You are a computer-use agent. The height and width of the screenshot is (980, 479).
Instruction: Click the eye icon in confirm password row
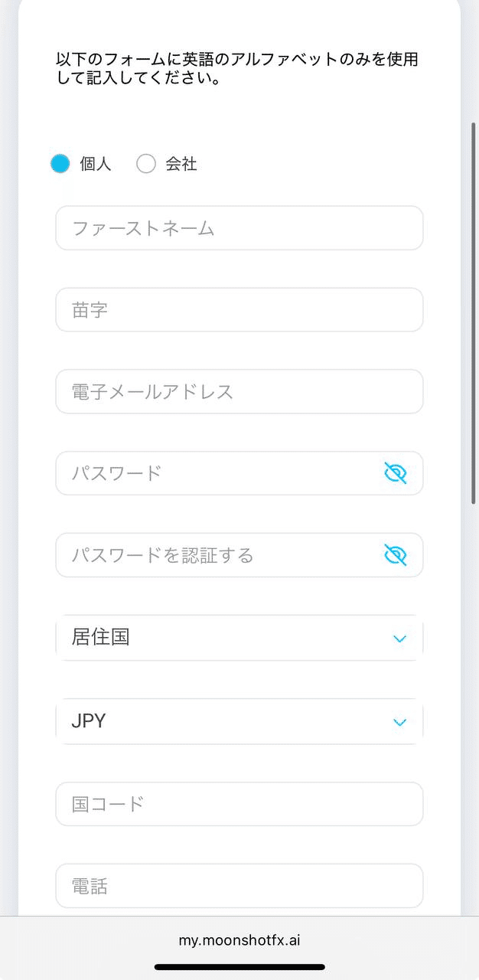(x=395, y=555)
